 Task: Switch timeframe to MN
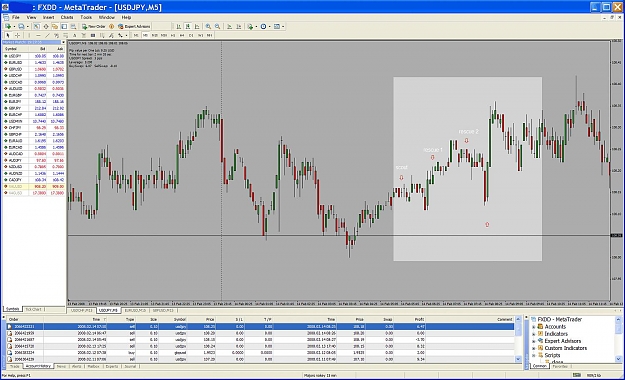209,35
